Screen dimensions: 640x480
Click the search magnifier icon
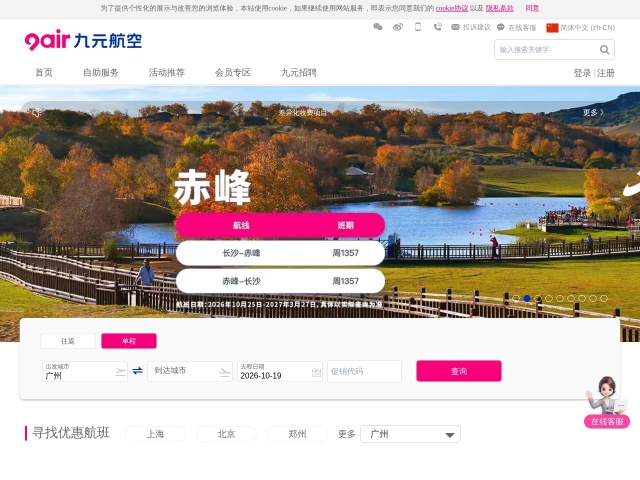point(604,50)
